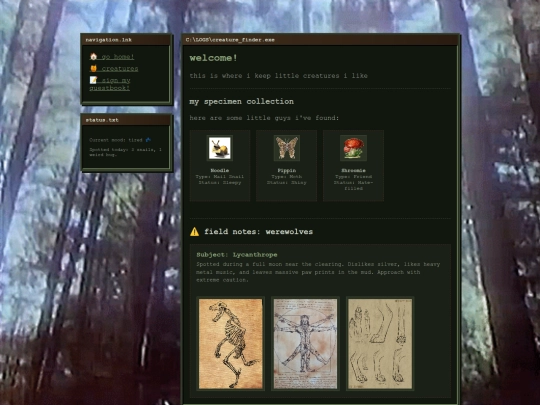Click the "Shroomie" name label
This screenshot has height=405, width=540.
tap(353, 170)
